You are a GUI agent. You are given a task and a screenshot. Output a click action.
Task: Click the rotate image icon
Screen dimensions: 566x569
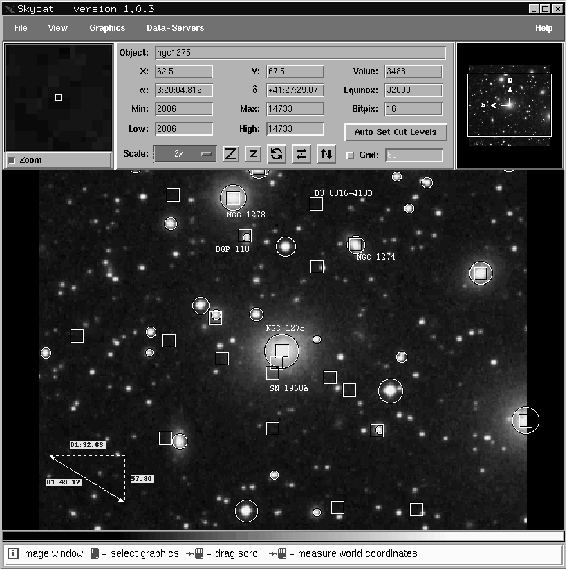point(276,154)
